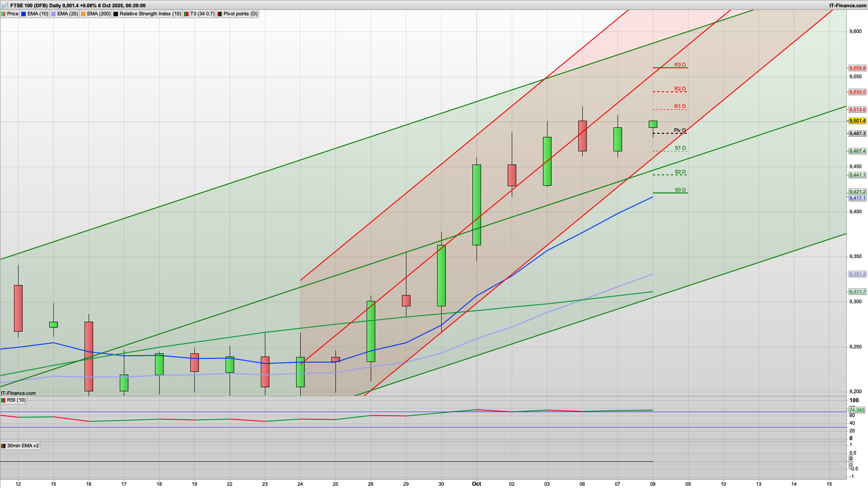Screen dimensions: 868x488
Task: Click the Price legend color icon
Action: tap(4, 14)
